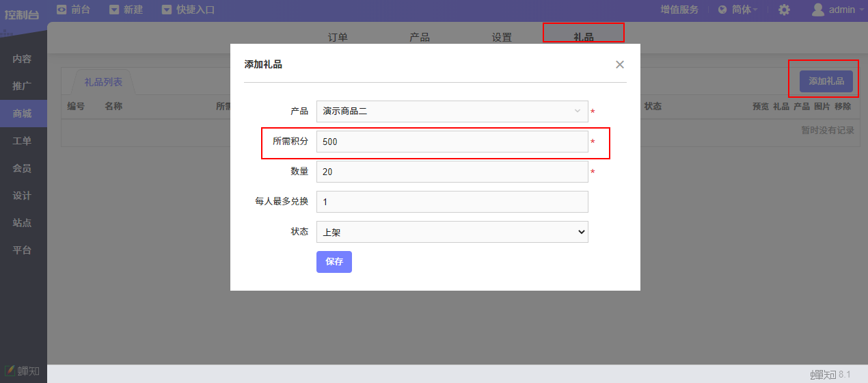Click the 保存 button
This screenshot has height=383, width=868.
point(334,262)
